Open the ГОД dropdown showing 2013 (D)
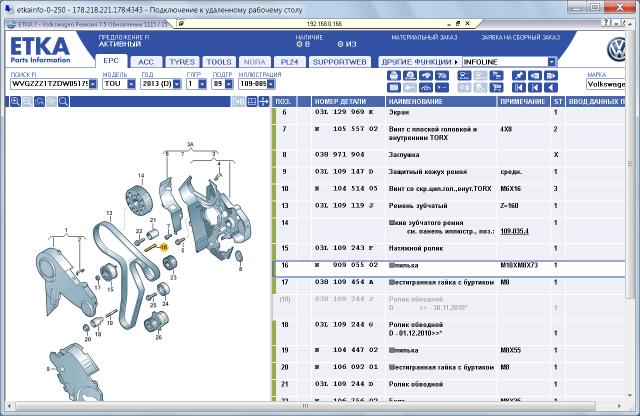This screenshot has width=640, height=416. 177,84
